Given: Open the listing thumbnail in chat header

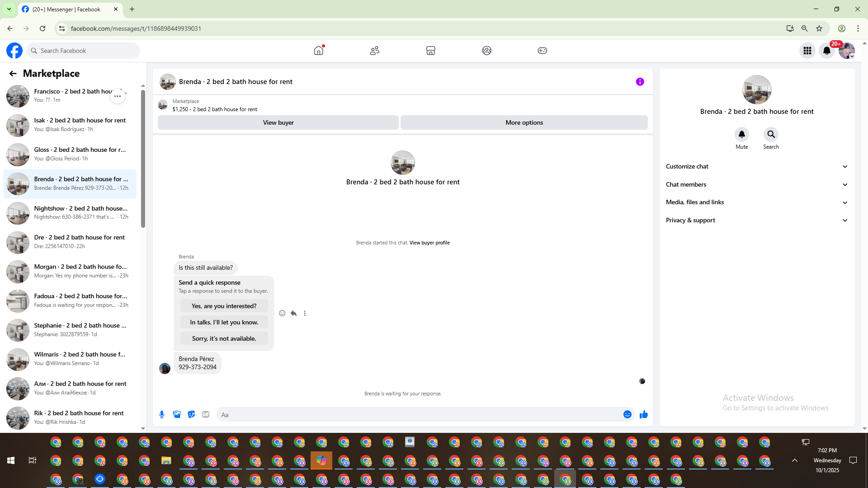Looking at the screenshot, I should tap(168, 82).
